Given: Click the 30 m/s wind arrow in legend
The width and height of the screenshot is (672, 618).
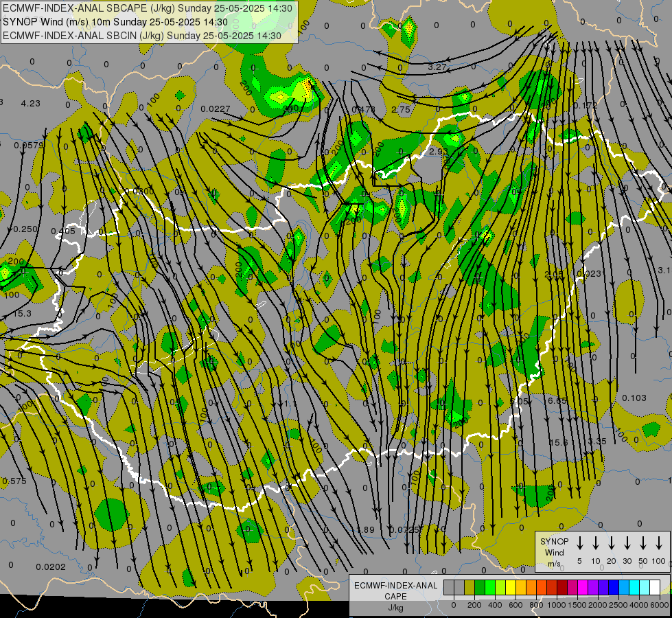Looking at the screenshot, I should 627,542.
